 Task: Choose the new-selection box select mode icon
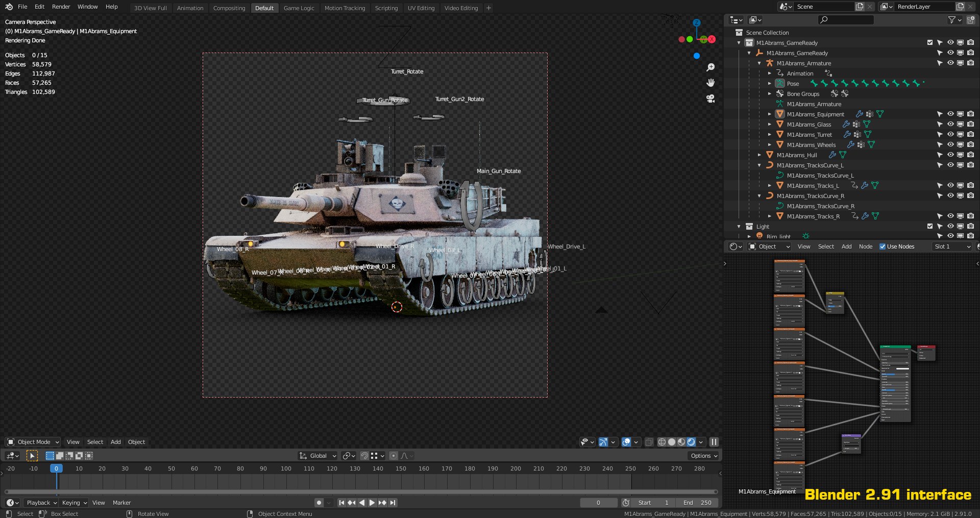(x=50, y=456)
